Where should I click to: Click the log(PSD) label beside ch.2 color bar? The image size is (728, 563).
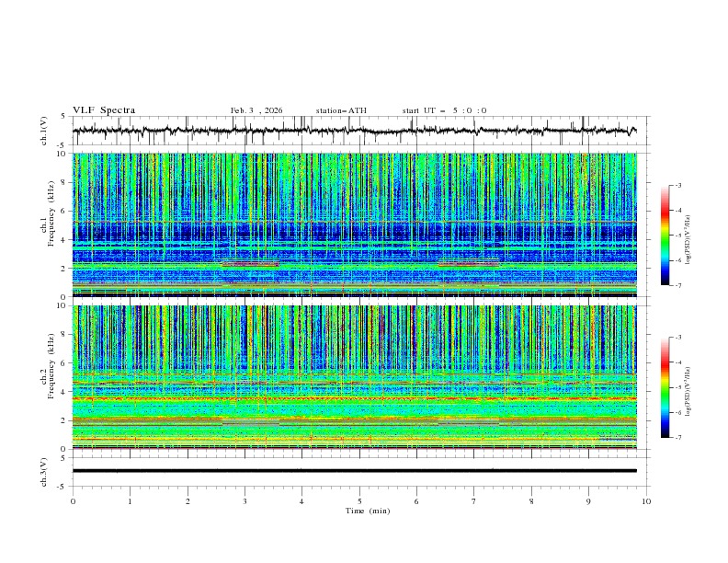point(688,391)
